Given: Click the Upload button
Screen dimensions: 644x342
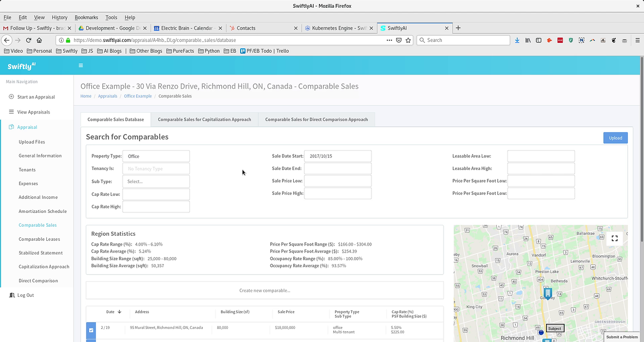Looking at the screenshot, I should tap(615, 138).
